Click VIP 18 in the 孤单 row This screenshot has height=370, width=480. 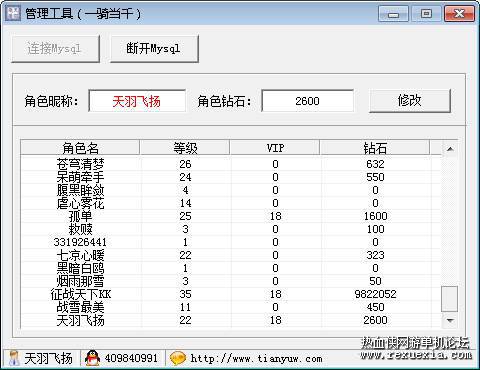(275, 216)
